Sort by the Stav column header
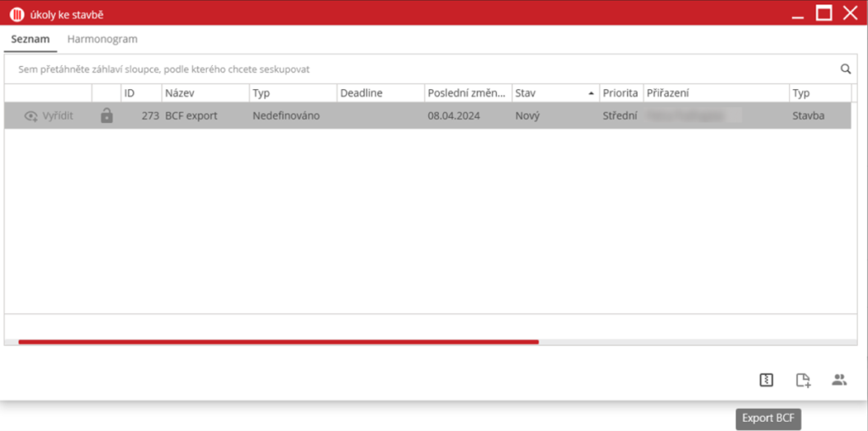Image resolution: width=868 pixels, height=431 pixels. tap(547, 92)
